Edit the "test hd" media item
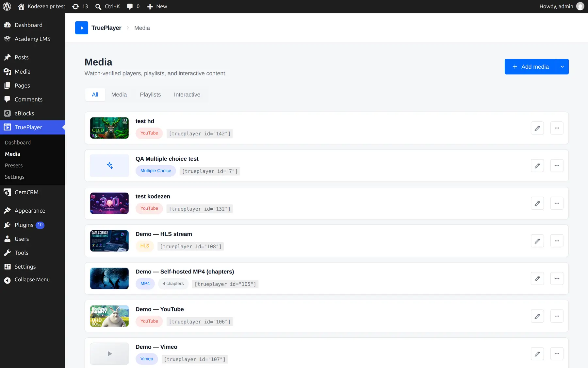Viewport: 588px width, 368px height. pyautogui.click(x=537, y=128)
